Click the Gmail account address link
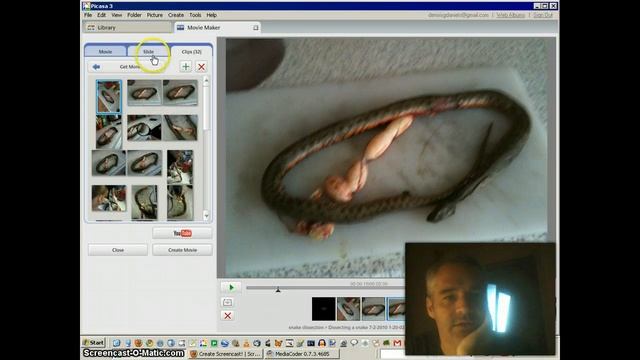The image size is (640, 360). click(458, 15)
